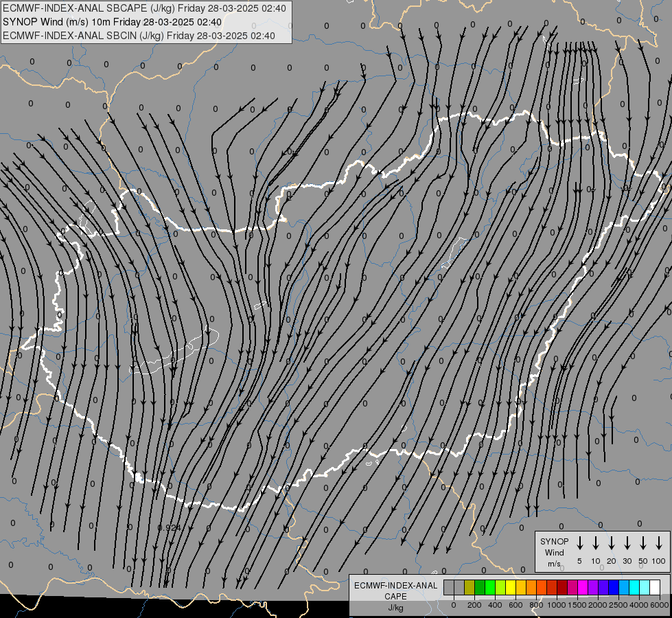The height and width of the screenshot is (618, 672).
Task: Pick the cyan swatch left of the 4000 tick
Action: click(635, 587)
